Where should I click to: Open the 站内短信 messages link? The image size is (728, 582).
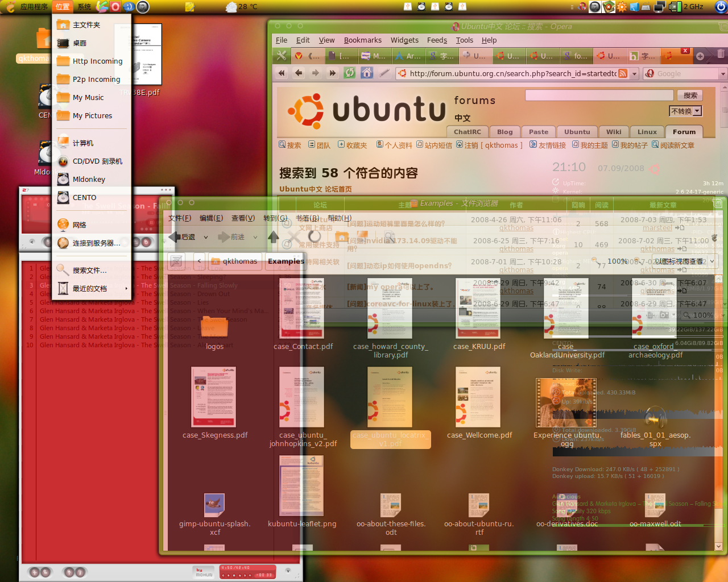coord(434,145)
